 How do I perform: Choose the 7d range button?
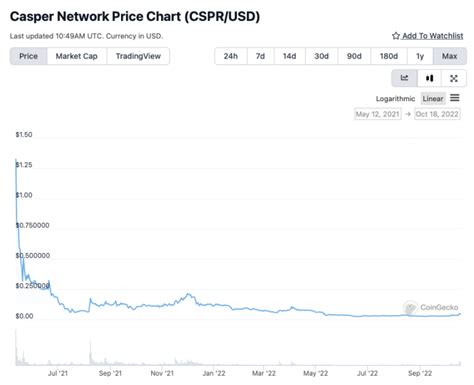point(260,56)
